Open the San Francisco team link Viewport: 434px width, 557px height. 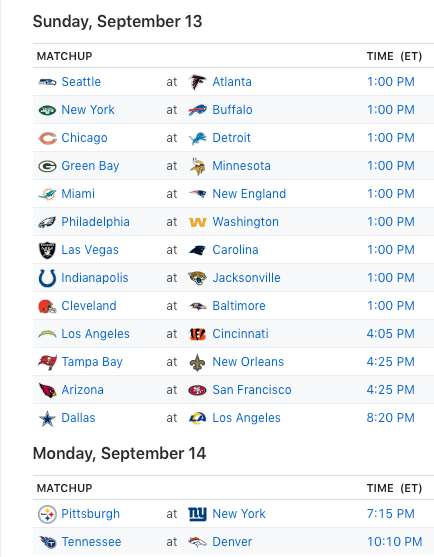coord(252,390)
